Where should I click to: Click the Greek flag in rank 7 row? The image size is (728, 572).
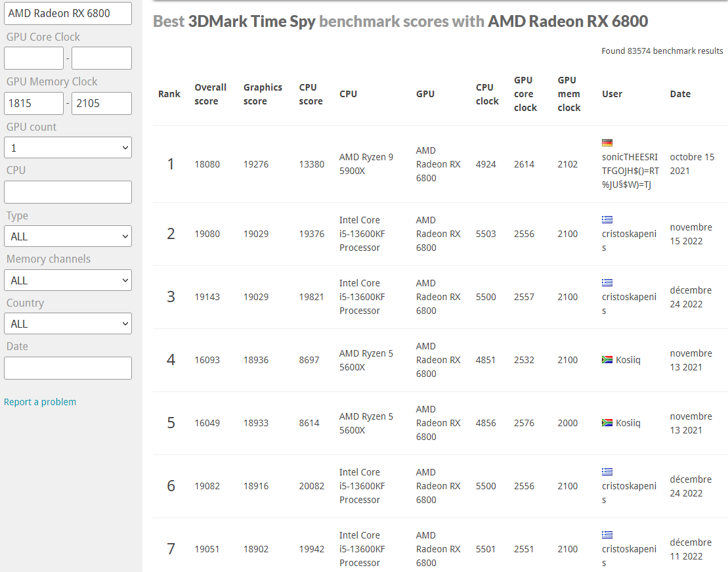tap(607, 535)
